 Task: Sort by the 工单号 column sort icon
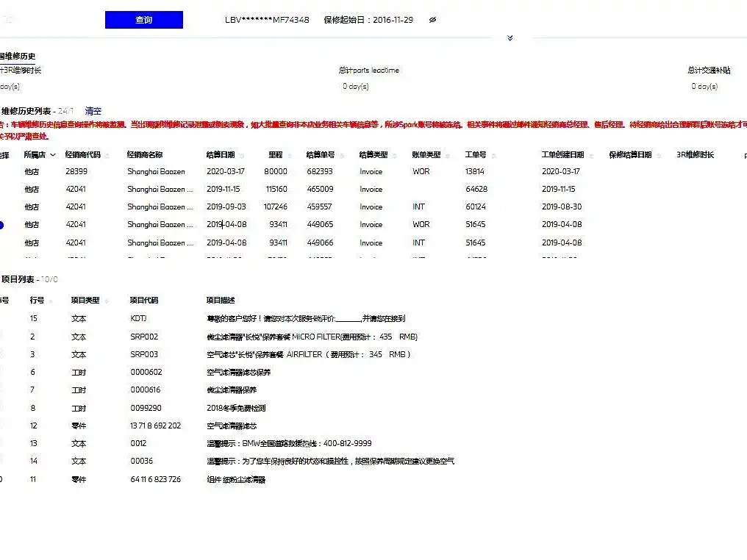pos(493,155)
